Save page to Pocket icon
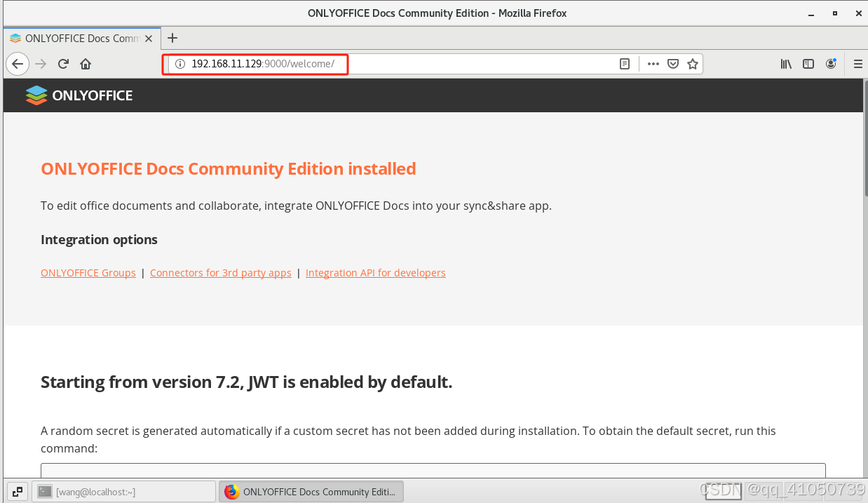 pos(672,64)
